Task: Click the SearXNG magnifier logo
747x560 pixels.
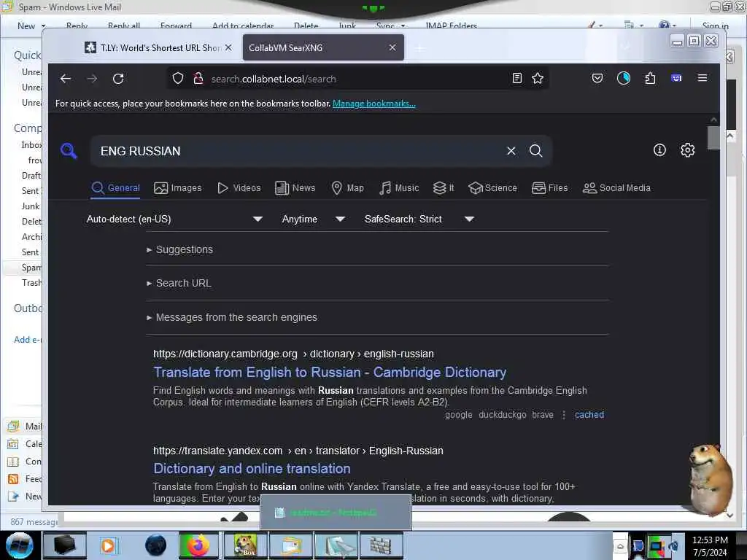Action: pyautogui.click(x=69, y=150)
